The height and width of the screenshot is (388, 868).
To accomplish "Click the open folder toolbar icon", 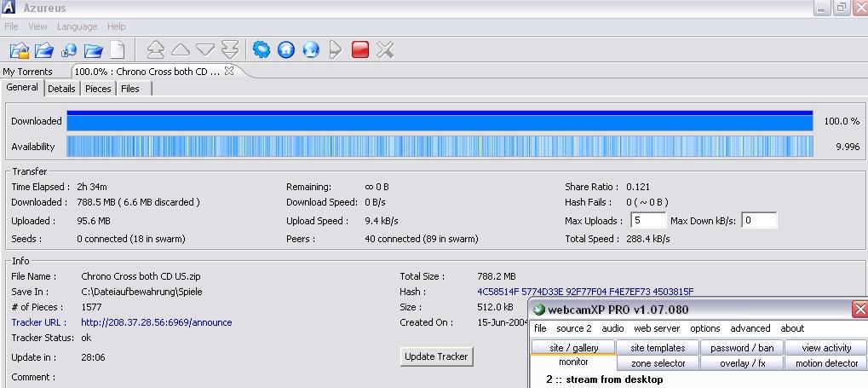I will pos(94,49).
